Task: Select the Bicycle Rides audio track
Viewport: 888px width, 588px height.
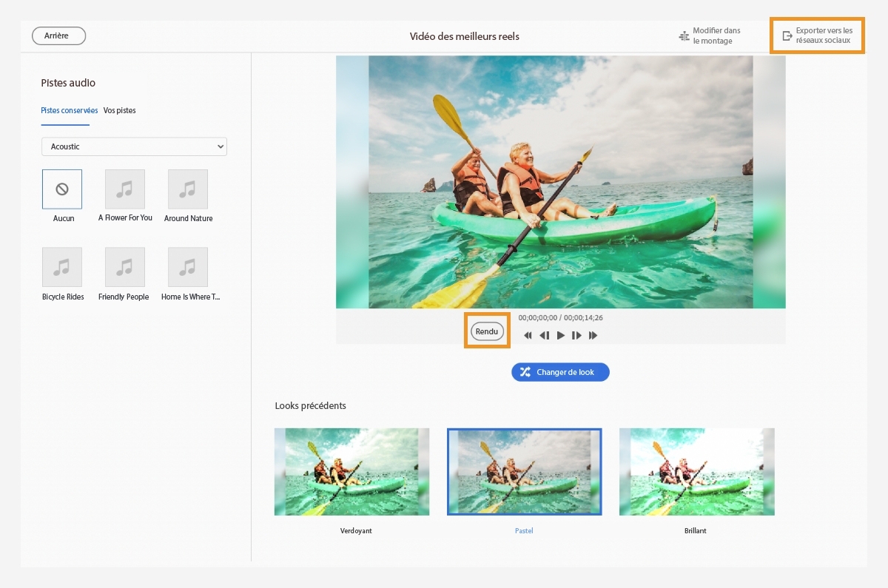Action: tap(62, 267)
